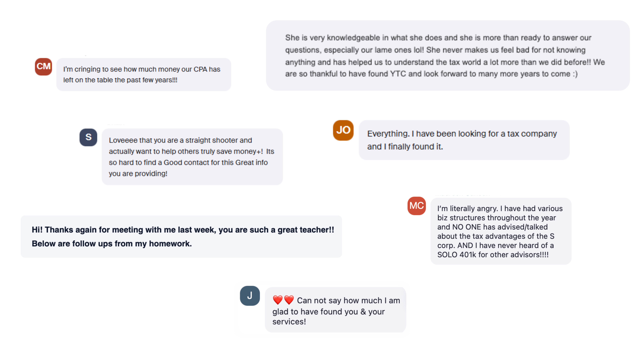
Task: Click the ':)' smiley ending the testimonial
Action: coord(575,74)
